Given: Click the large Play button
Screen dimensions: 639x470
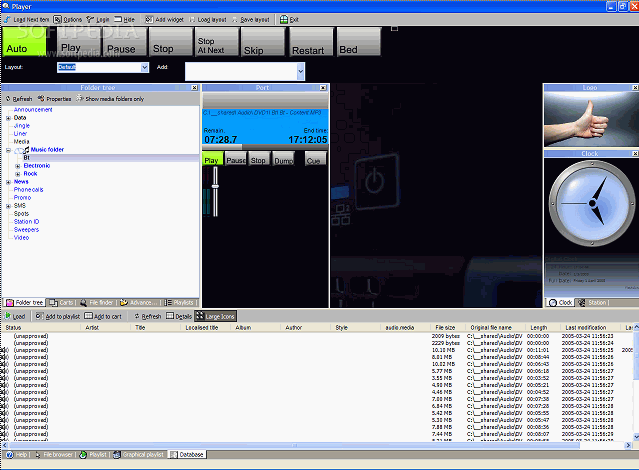Looking at the screenshot, I should click(77, 42).
